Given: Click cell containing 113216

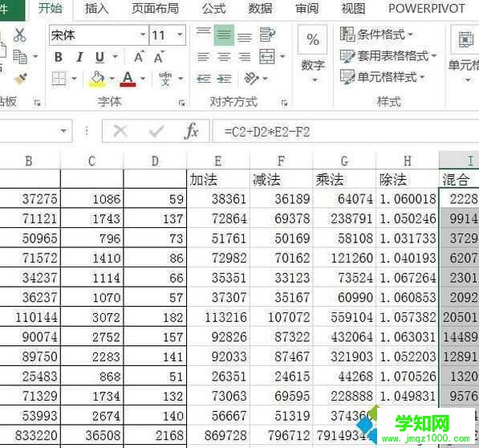Looking at the screenshot, I should (x=218, y=317).
